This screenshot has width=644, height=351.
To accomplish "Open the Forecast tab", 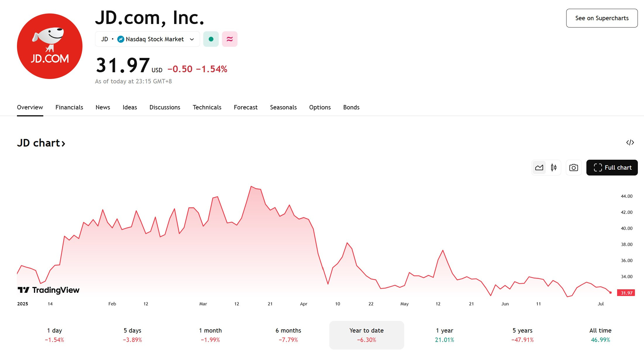I will [246, 107].
